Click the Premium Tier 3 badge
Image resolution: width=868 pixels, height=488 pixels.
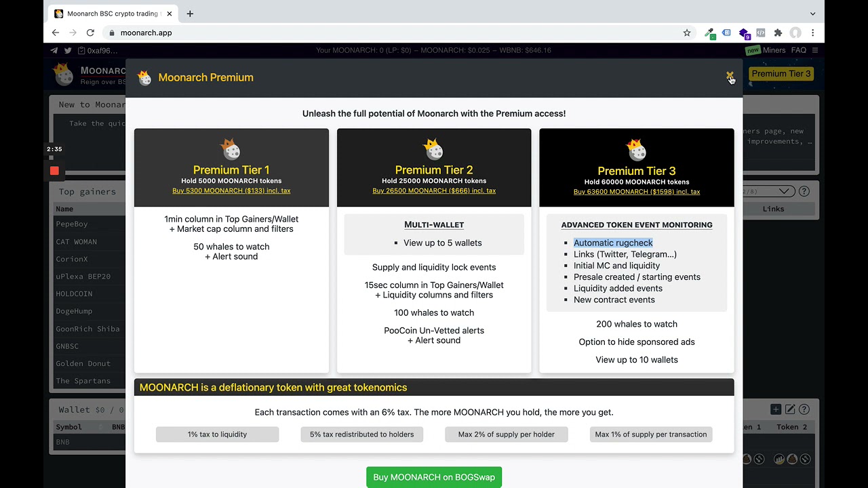[x=781, y=74]
